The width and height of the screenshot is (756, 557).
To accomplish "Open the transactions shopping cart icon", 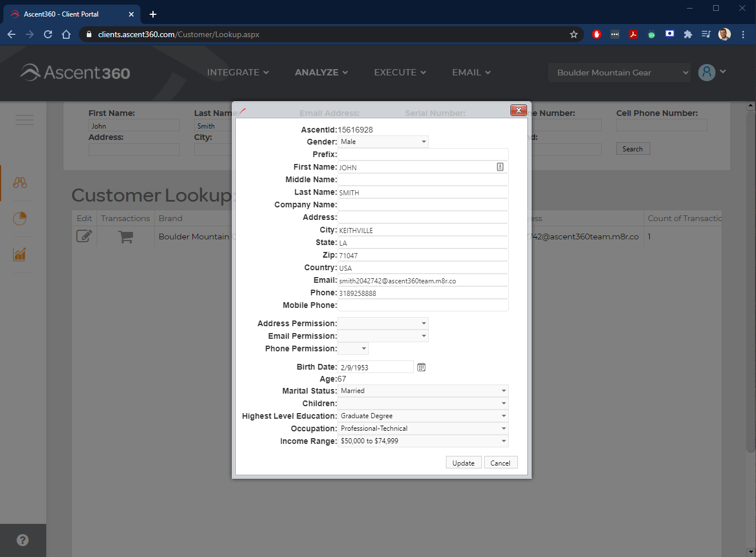I will click(126, 237).
